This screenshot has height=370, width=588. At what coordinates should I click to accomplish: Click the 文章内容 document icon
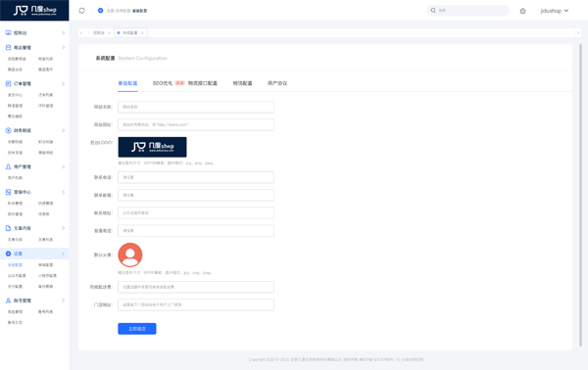8,228
